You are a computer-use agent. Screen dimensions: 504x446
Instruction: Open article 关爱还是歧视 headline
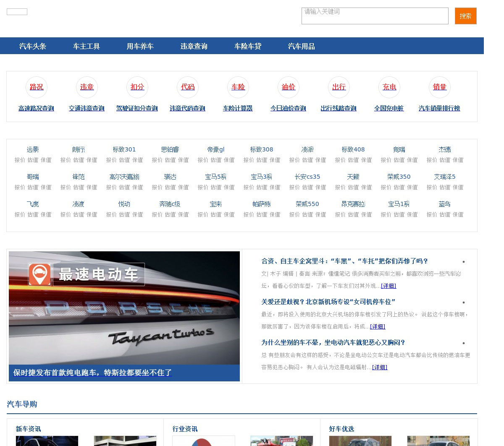pyautogui.click(x=328, y=302)
